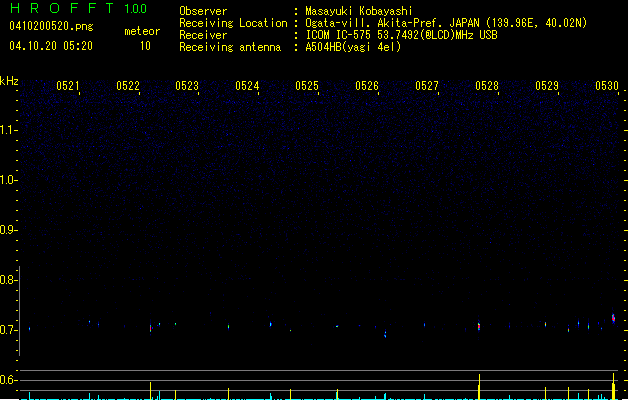Screen dimensions: 629x400
Task: Click the 0.7 kHz axis label
Action: (7, 330)
